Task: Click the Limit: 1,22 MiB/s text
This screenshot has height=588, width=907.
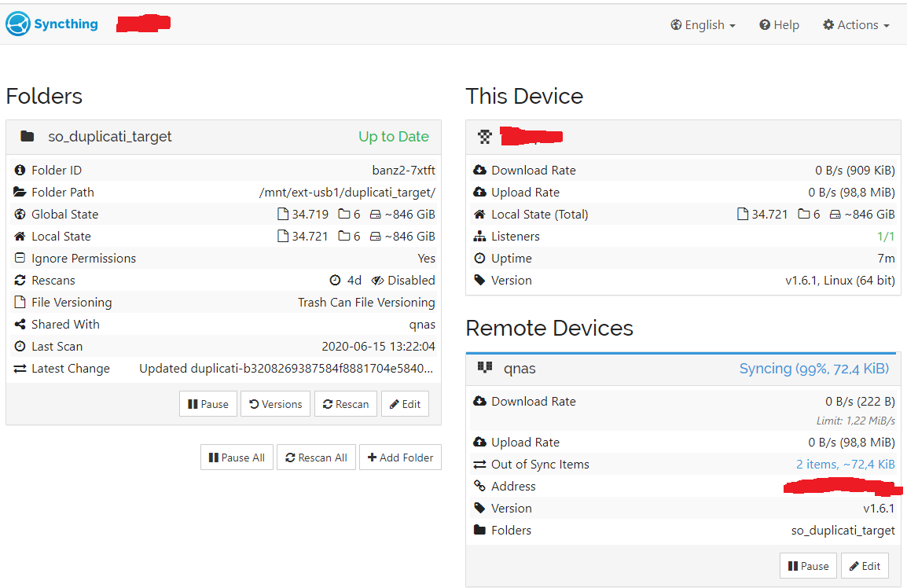Action: (855, 421)
